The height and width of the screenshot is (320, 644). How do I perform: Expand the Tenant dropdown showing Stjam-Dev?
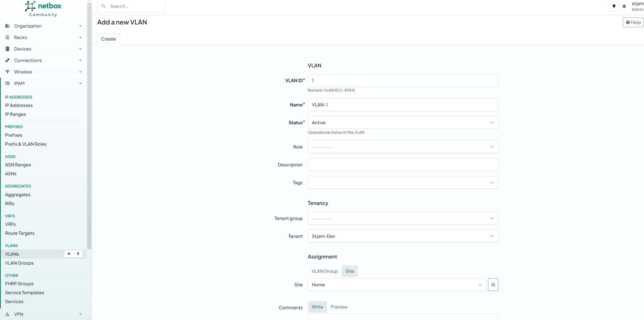point(403,236)
